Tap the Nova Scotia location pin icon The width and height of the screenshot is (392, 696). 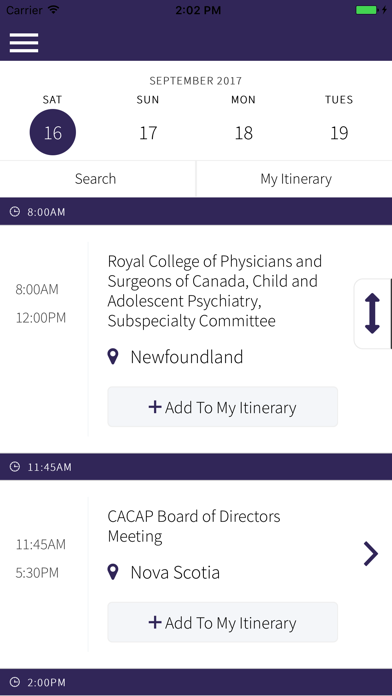113,572
